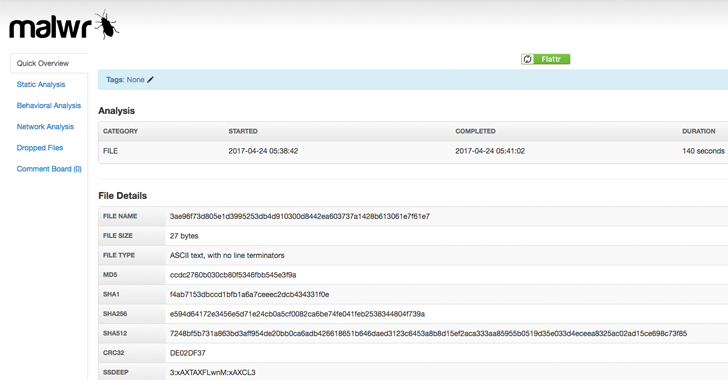
Task: View Dropped Files
Action: 40,148
